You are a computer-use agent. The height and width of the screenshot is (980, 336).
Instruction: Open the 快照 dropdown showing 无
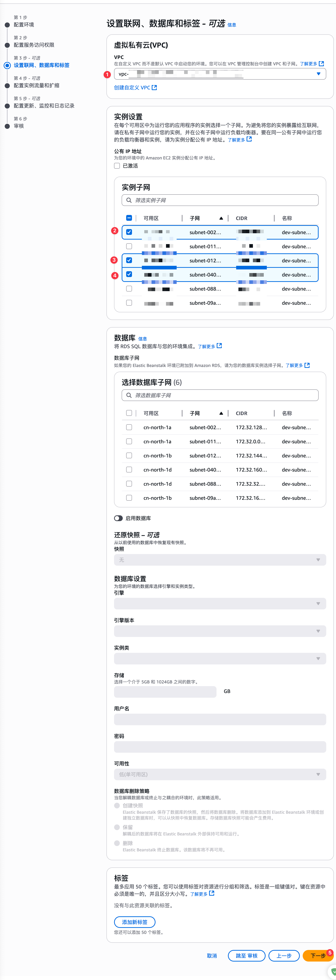click(x=220, y=560)
